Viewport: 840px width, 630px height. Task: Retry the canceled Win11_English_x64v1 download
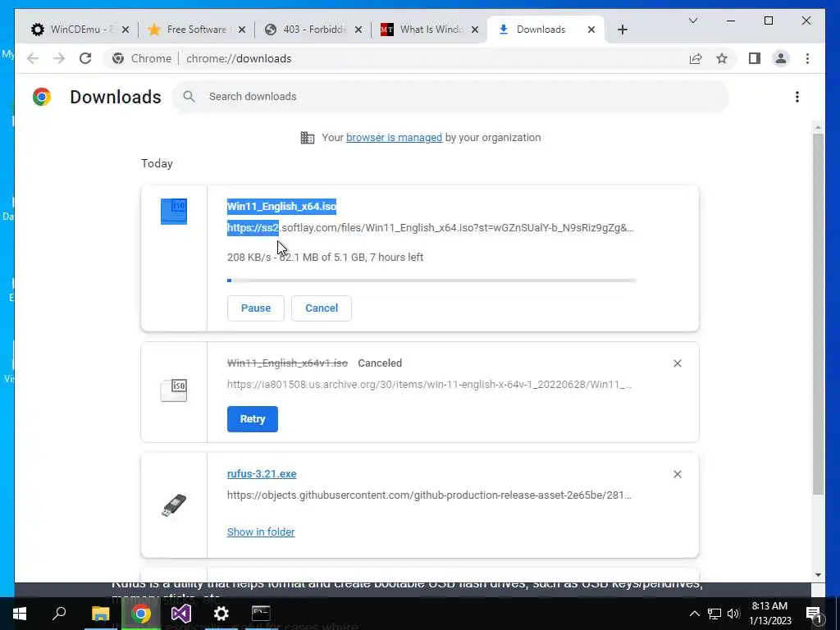tap(253, 419)
